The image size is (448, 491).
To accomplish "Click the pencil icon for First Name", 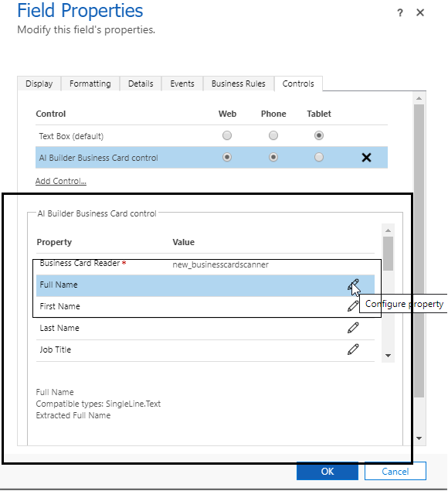I will pyautogui.click(x=353, y=306).
